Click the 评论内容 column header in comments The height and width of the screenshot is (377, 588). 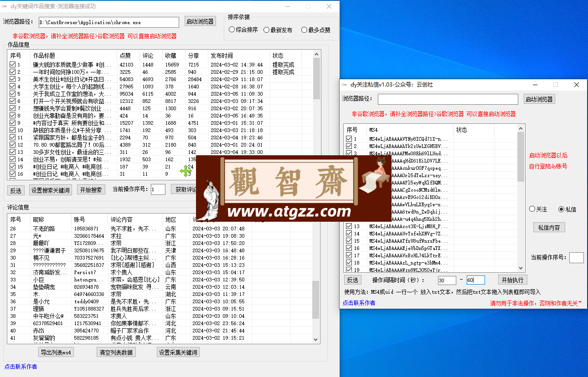point(135,219)
